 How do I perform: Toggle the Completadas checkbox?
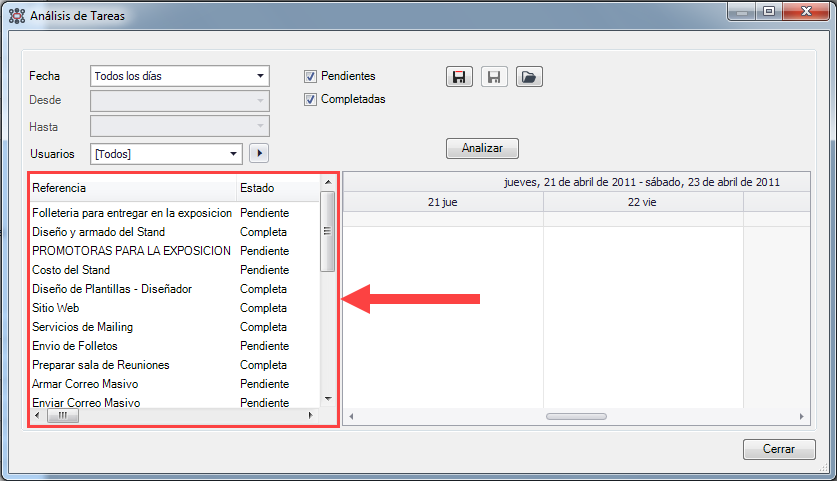(x=310, y=99)
